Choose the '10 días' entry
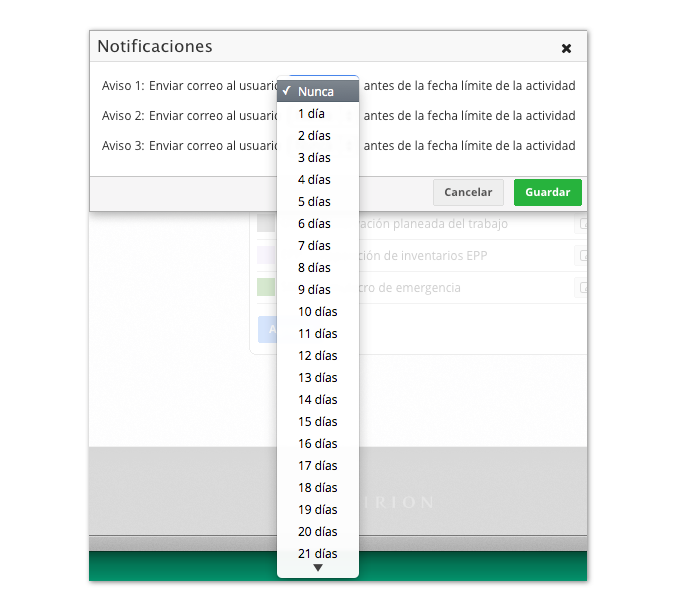Viewport: 676px width, 604px height. [318, 311]
